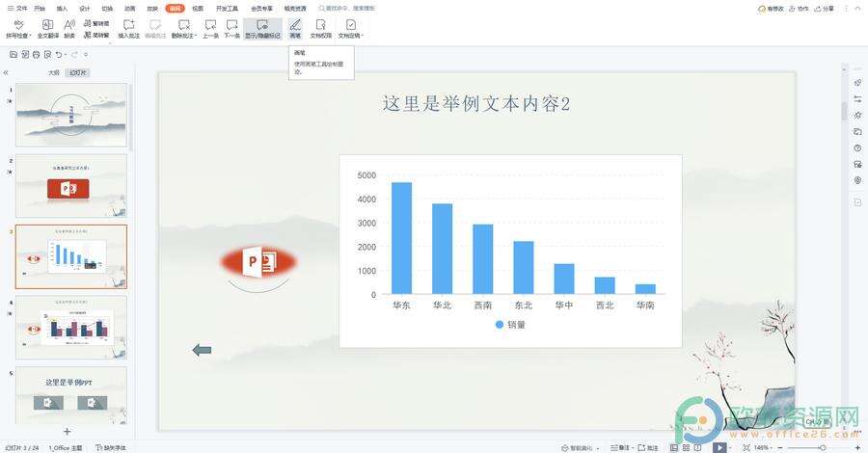This screenshot has width=868, height=453.
Task: Toggle the 备注 (Notes) pane in status bar
Action: click(x=620, y=447)
